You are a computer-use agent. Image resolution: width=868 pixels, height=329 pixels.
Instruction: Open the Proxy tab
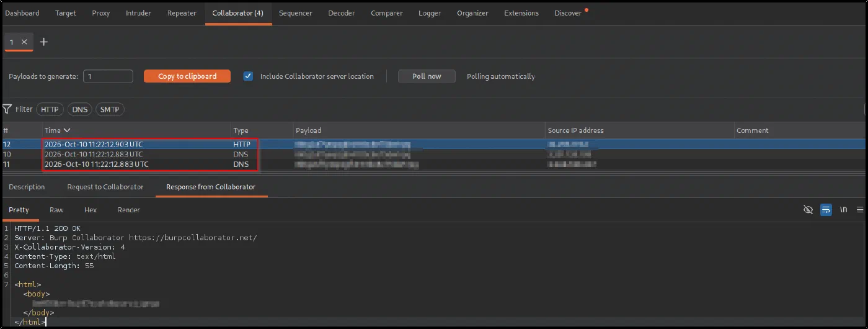[x=100, y=13]
